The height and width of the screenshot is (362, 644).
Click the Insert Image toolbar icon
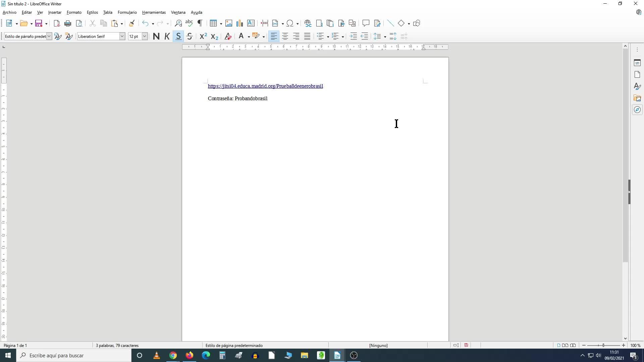pyautogui.click(x=229, y=23)
